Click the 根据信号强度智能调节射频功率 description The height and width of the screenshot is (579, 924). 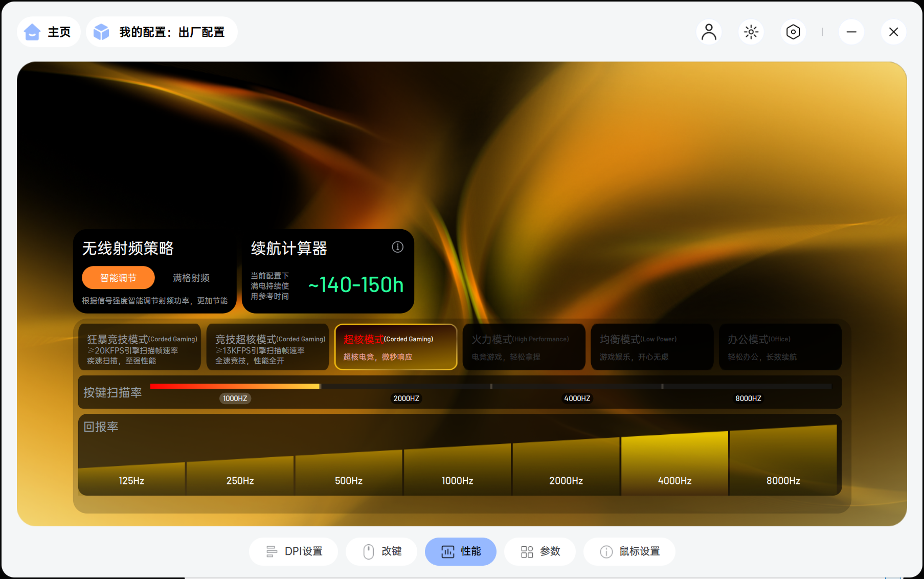pyautogui.click(x=155, y=301)
